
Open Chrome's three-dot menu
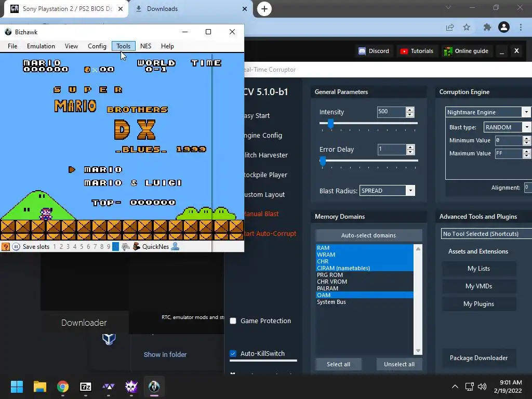(x=521, y=27)
